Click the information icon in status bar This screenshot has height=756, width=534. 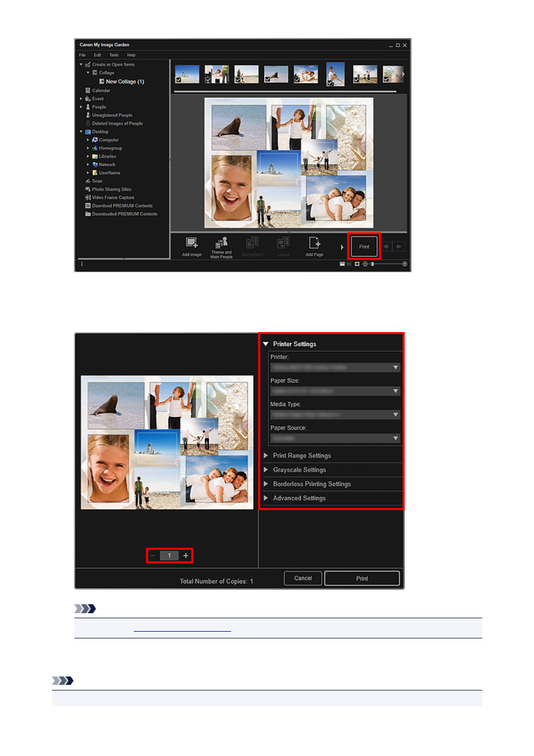click(x=82, y=264)
